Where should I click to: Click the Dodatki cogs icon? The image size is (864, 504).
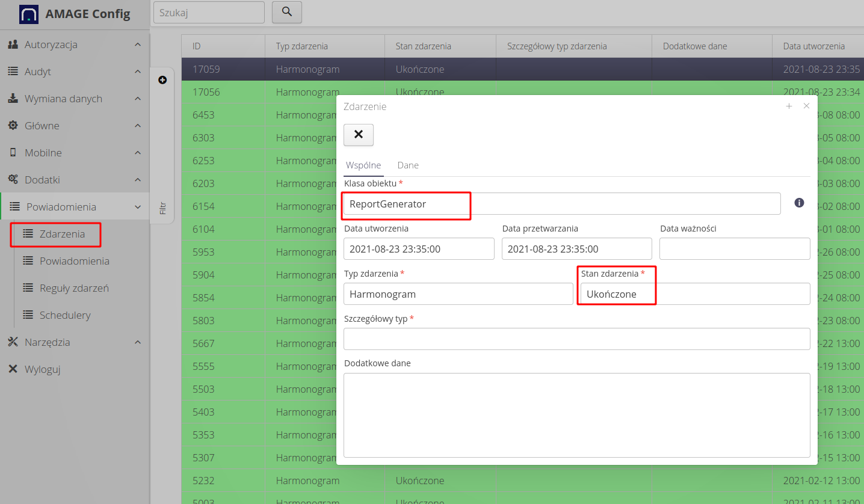pos(14,179)
